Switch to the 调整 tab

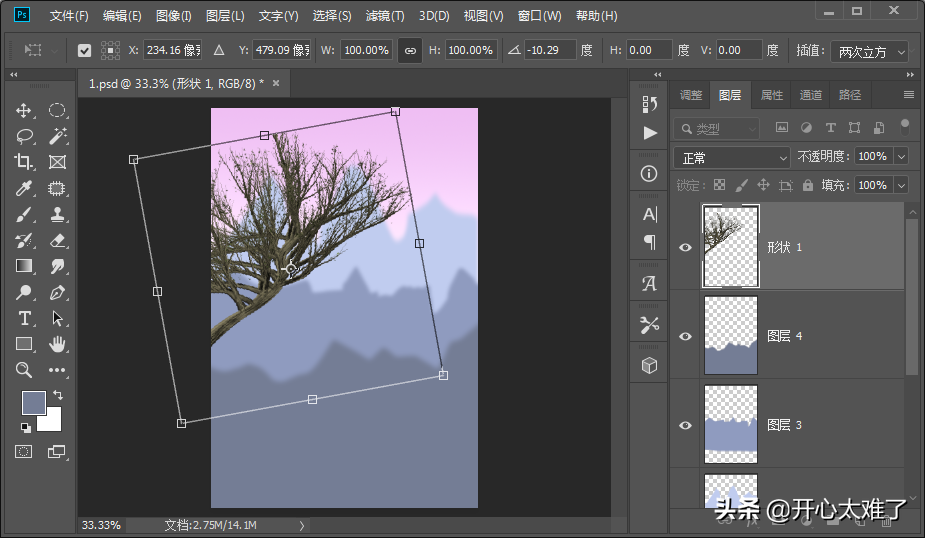click(691, 95)
